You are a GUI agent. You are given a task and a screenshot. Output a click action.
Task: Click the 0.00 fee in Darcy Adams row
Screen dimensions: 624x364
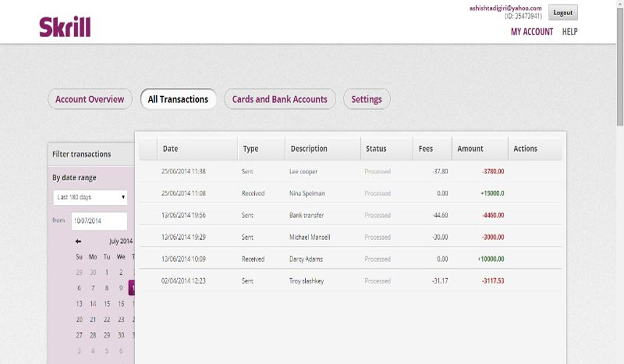(x=443, y=259)
